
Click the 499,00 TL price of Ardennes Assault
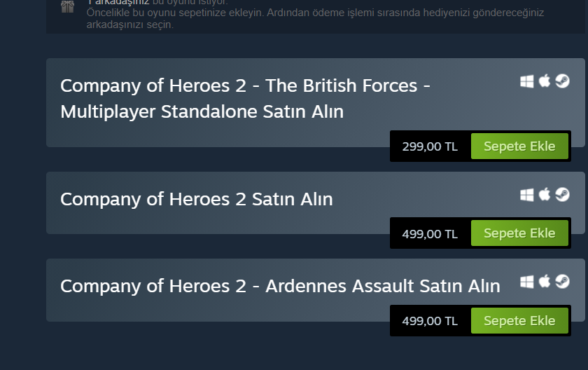[x=430, y=321]
